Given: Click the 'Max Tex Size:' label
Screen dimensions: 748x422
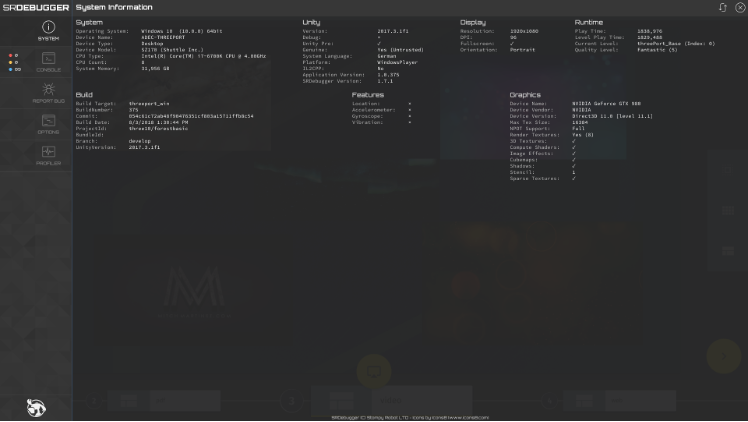Looking at the screenshot, I should (530, 122).
